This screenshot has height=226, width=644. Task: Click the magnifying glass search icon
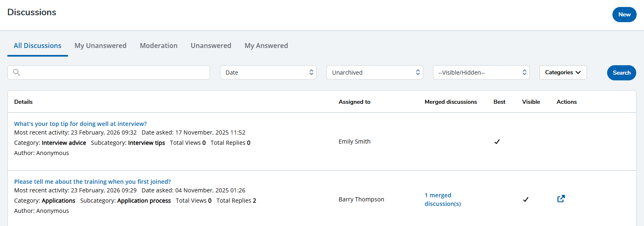(16, 73)
